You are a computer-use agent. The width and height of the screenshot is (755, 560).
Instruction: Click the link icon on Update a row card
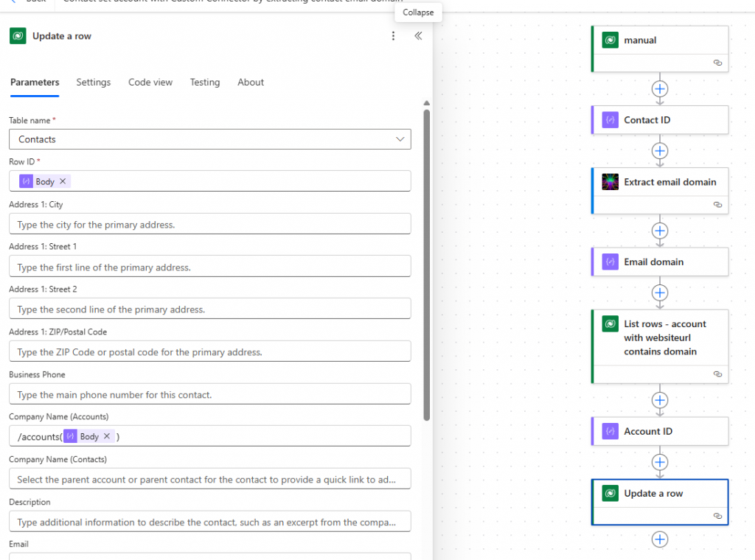(x=717, y=517)
